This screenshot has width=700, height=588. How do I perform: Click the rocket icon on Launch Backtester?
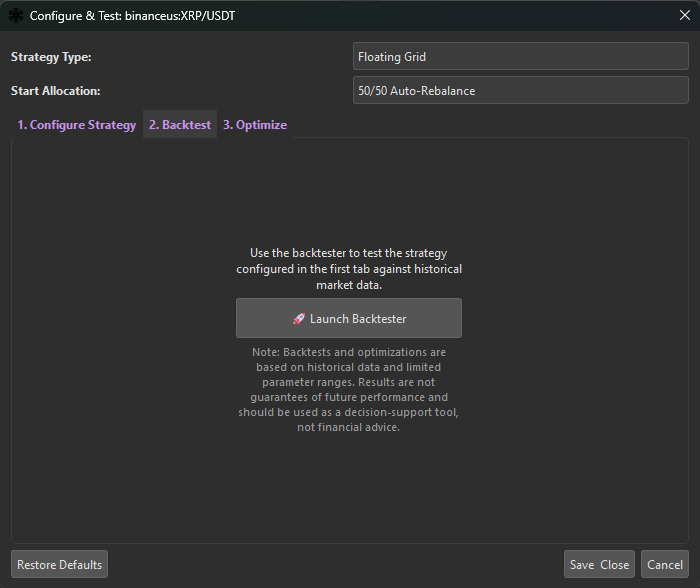[299, 318]
